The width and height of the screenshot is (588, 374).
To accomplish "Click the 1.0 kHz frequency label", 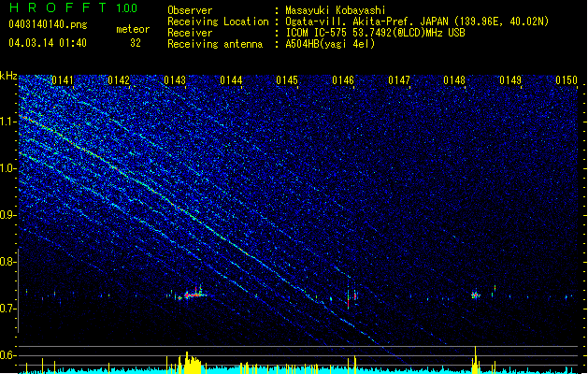I will pyautogui.click(x=7, y=168).
